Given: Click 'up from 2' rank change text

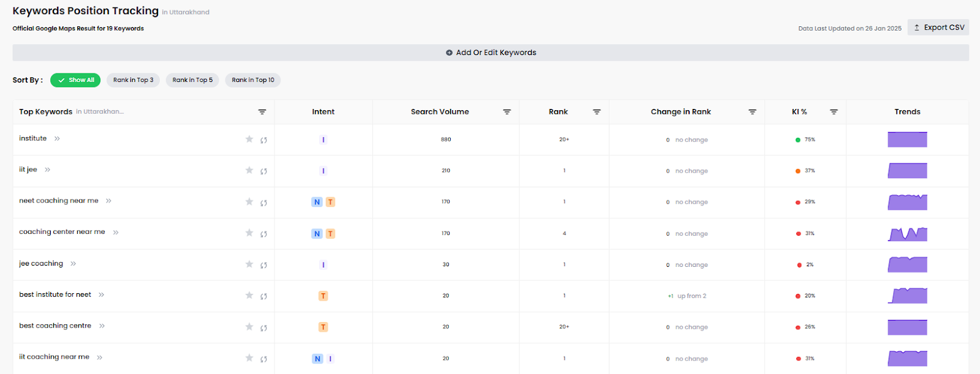Looking at the screenshot, I should (692, 296).
